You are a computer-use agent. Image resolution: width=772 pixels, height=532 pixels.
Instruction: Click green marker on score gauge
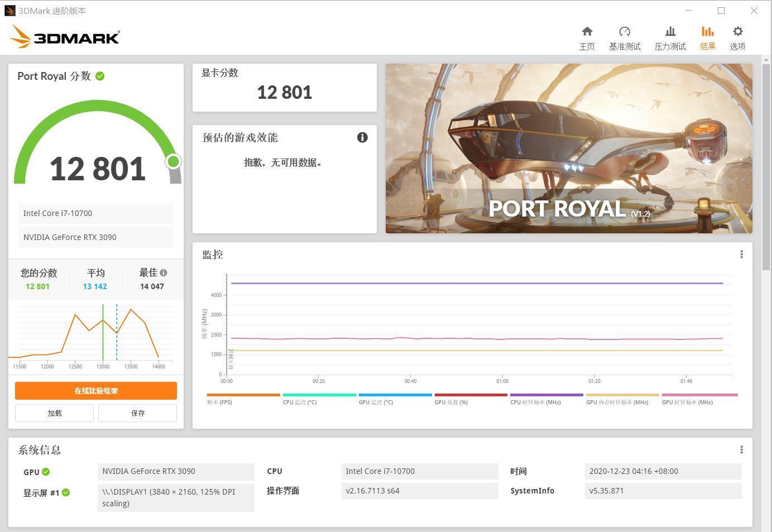coord(173,161)
